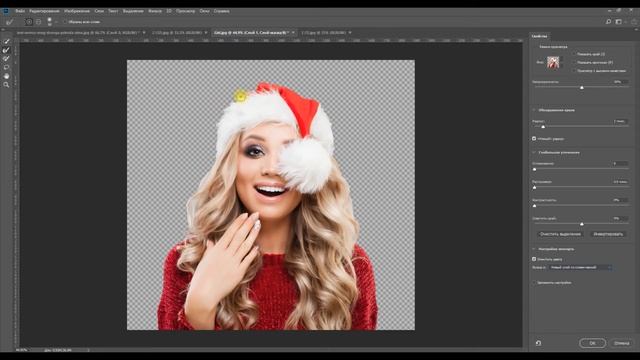Select the Hand tool
640x360 pixels.
point(7,76)
